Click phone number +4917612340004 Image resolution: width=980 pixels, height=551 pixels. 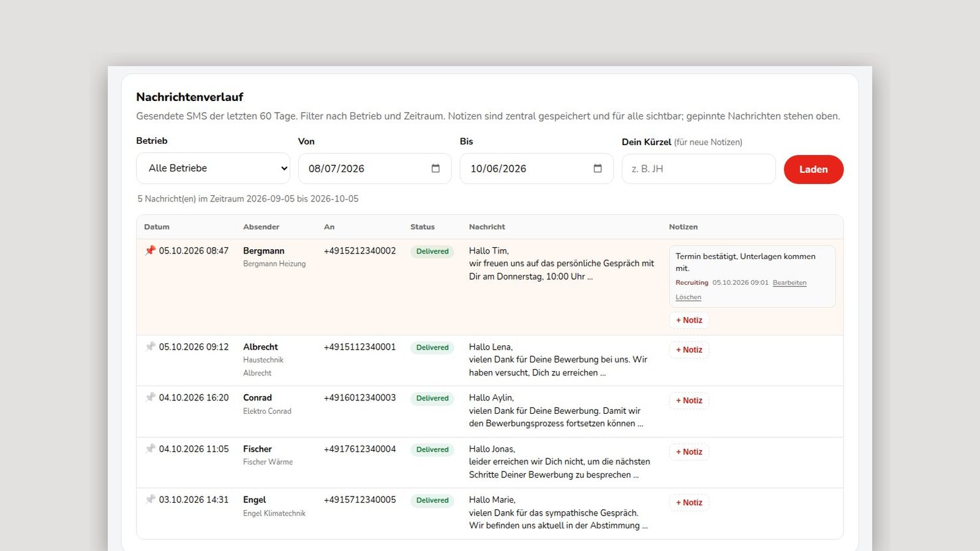tap(360, 449)
